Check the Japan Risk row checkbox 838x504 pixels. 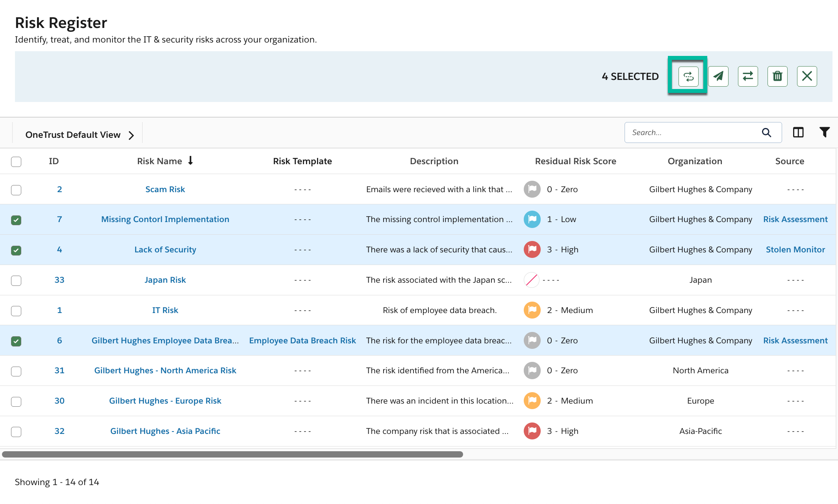(16, 280)
